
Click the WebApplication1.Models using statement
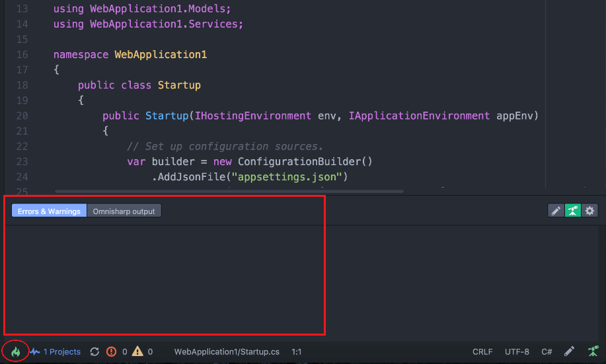click(x=142, y=9)
